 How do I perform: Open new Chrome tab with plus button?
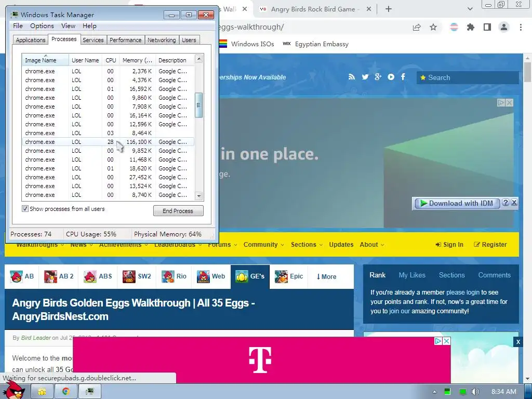click(x=389, y=9)
